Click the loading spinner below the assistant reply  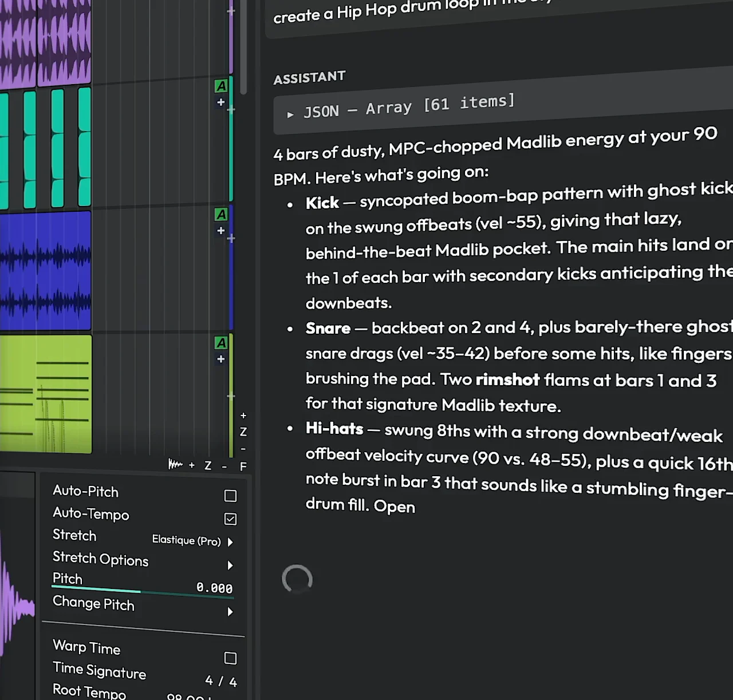[297, 579]
